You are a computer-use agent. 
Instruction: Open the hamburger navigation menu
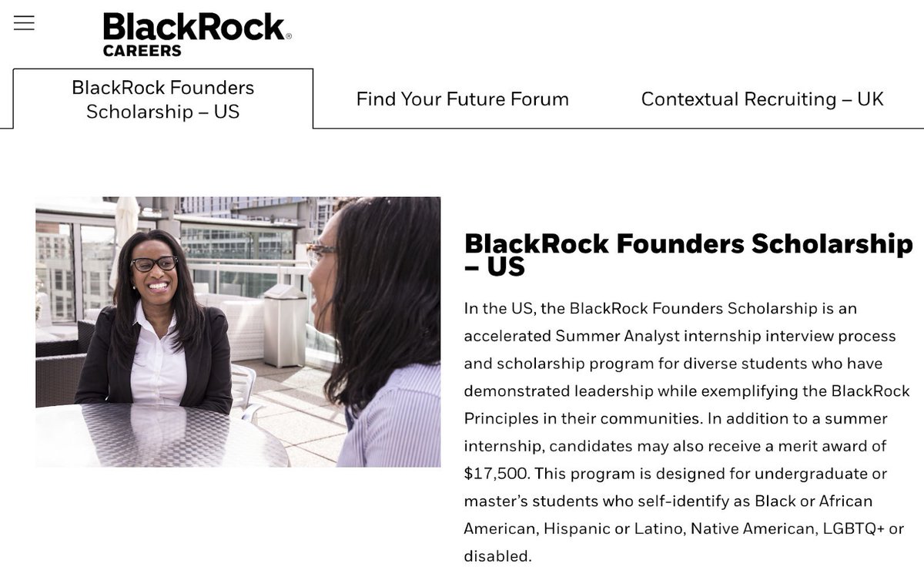[24, 23]
